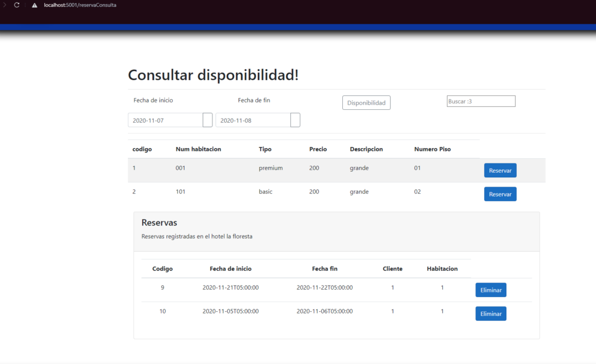Open date picker beside the 2020-11-07 field
This screenshot has height=364, width=596.
click(208, 120)
